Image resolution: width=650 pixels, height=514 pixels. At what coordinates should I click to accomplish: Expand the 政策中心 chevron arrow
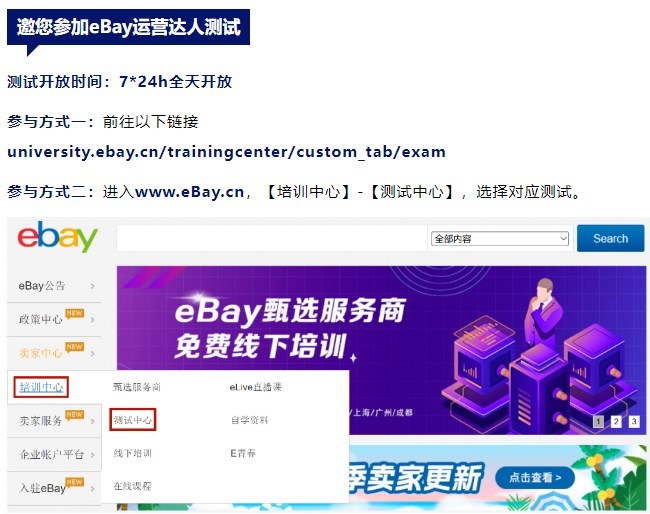[92, 320]
